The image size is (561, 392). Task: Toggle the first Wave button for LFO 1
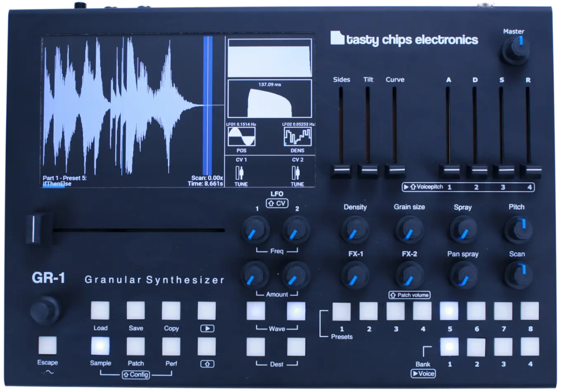(x=256, y=311)
